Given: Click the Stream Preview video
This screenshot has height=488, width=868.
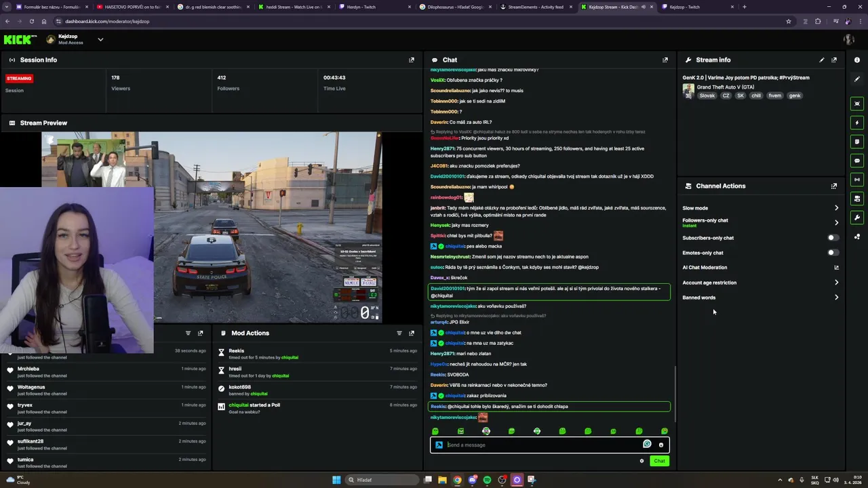Looking at the screenshot, I should [212, 227].
